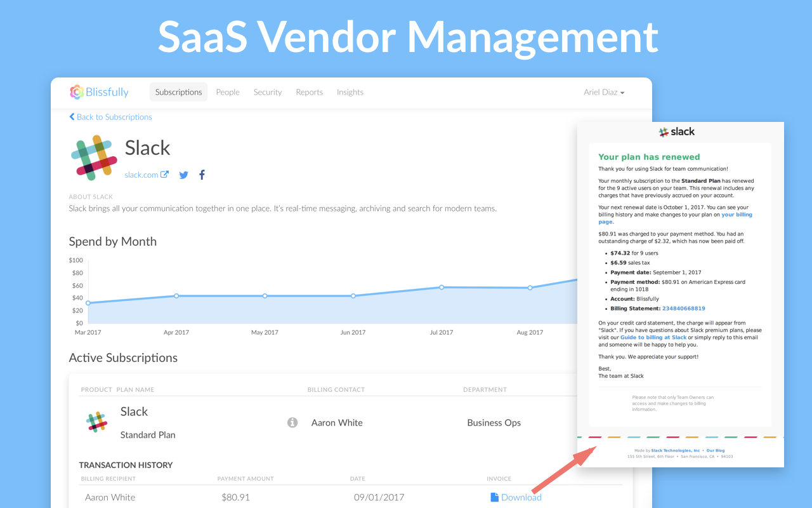Click the Spend by Month heading
Image resolution: width=812 pixels, height=508 pixels.
tap(113, 241)
